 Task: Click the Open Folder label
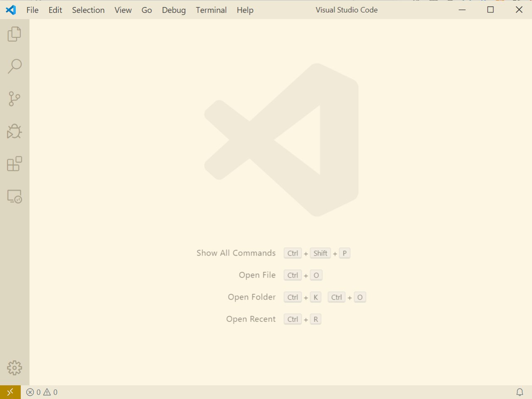[x=252, y=297]
